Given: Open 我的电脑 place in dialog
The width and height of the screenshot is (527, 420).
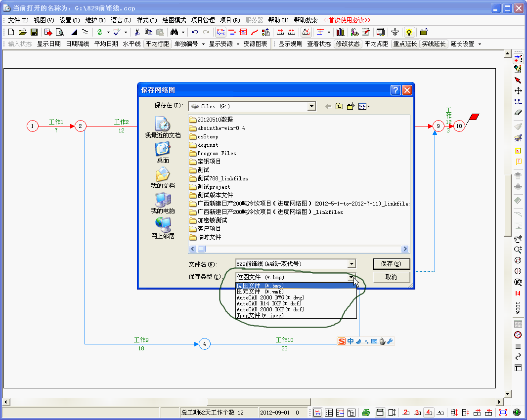Looking at the screenshot, I should click(x=163, y=203).
